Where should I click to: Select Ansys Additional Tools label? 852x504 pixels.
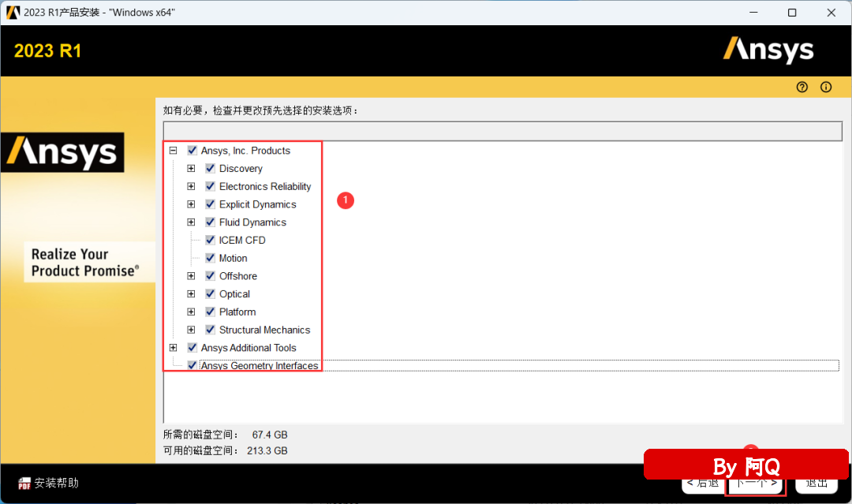click(248, 348)
